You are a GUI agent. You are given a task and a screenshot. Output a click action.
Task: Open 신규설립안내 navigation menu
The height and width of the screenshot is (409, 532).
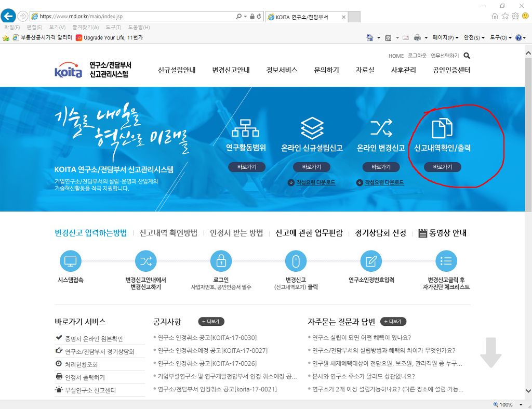(177, 70)
